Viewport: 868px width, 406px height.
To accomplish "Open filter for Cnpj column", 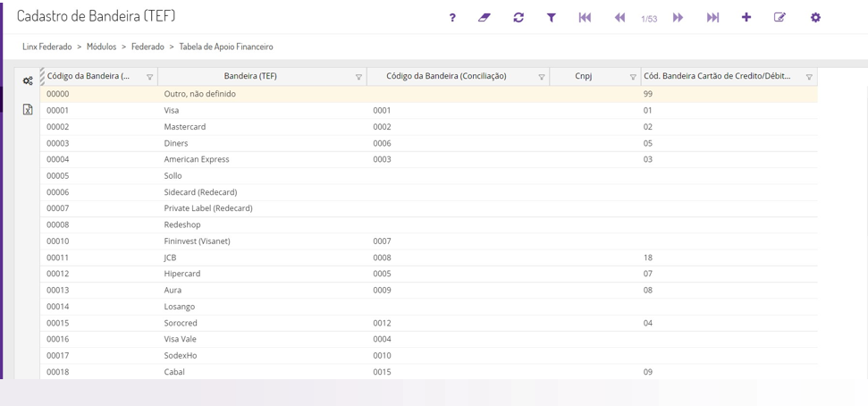I will (x=633, y=77).
